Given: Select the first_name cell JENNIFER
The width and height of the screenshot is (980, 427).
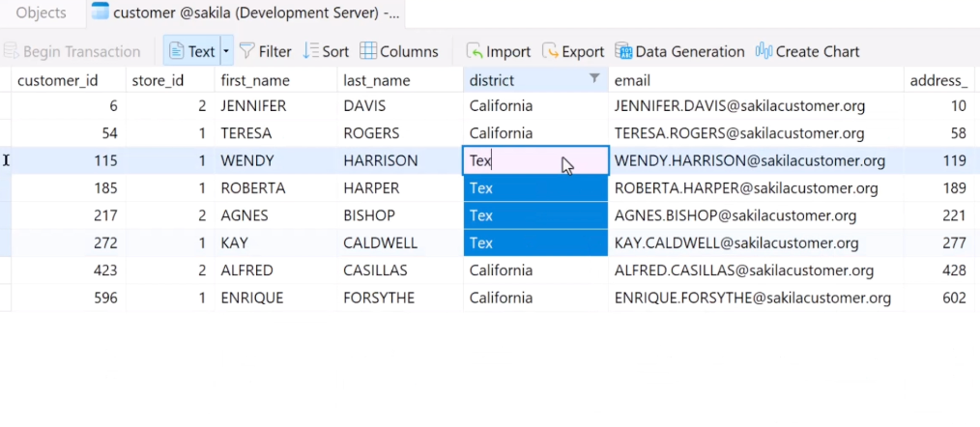Looking at the screenshot, I should (255, 105).
